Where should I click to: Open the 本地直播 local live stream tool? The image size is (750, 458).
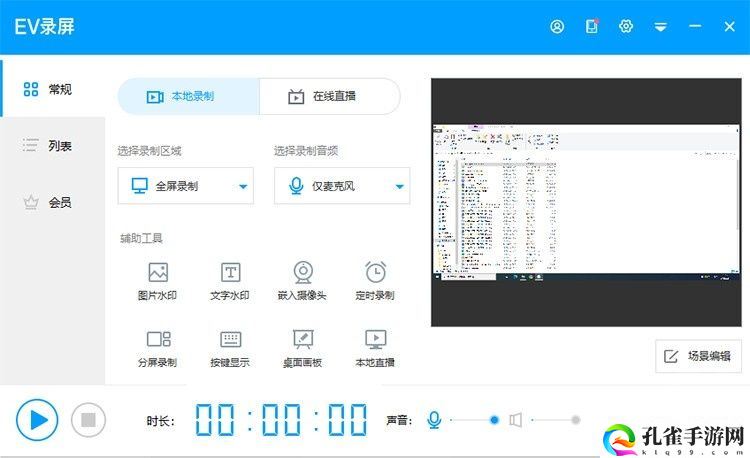click(x=375, y=347)
